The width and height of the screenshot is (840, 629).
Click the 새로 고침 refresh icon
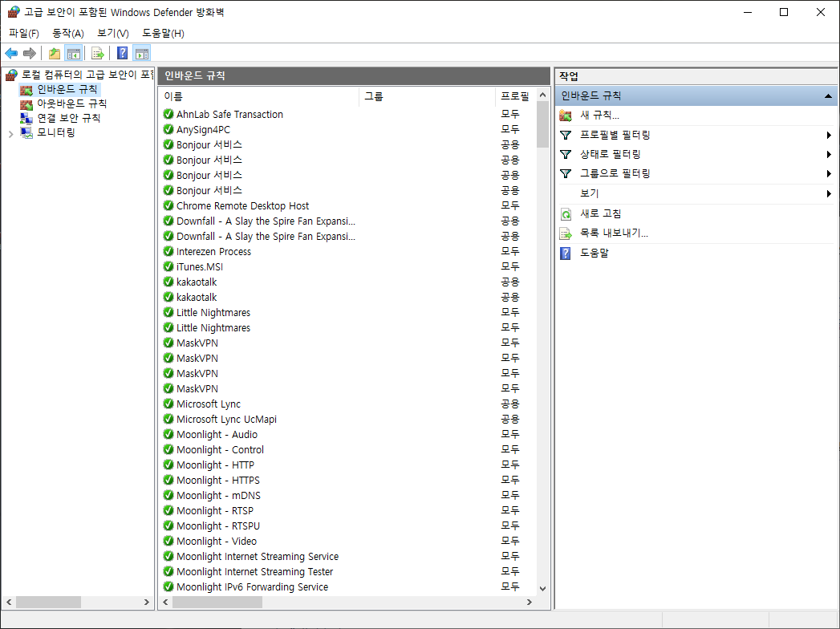point(566,214)
